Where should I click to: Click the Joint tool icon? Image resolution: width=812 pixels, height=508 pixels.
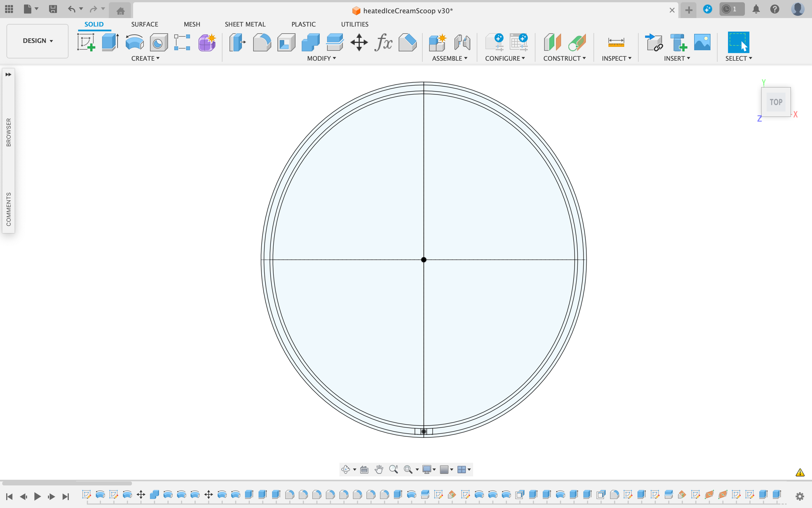click(462, 42)
